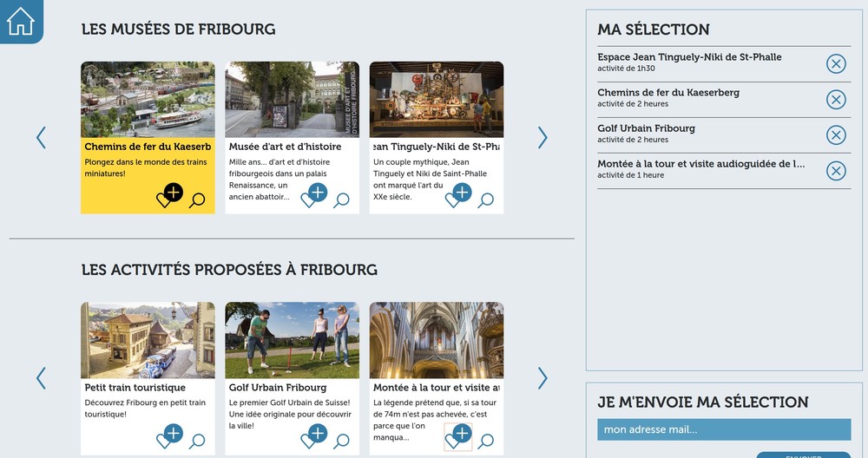
Task: Open the Musée d'art et d'histoire photo
Action: (x=293, y=100)
